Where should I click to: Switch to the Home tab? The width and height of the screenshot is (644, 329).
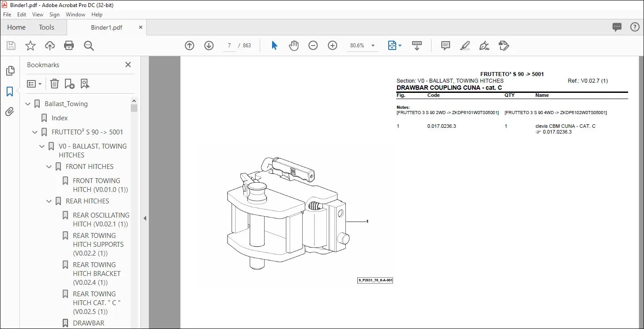(x=16, y=27)
